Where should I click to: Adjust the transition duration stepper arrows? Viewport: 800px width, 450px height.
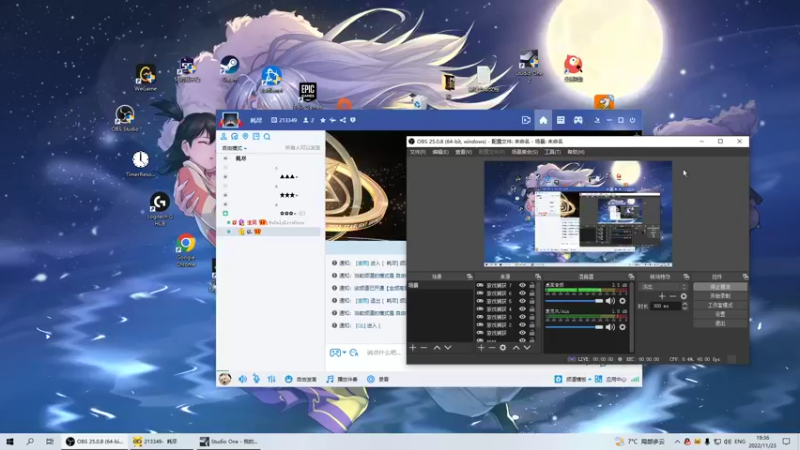coord(685,306)
